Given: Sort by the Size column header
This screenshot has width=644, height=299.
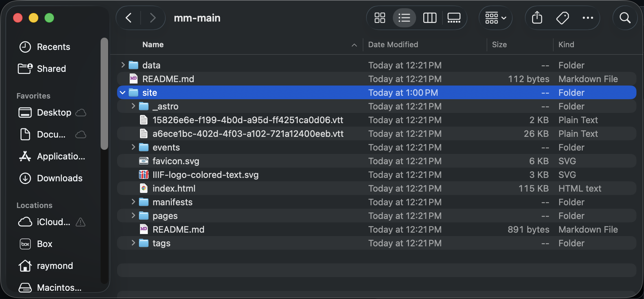Looking at the screenshot, I should click(499, 44).
